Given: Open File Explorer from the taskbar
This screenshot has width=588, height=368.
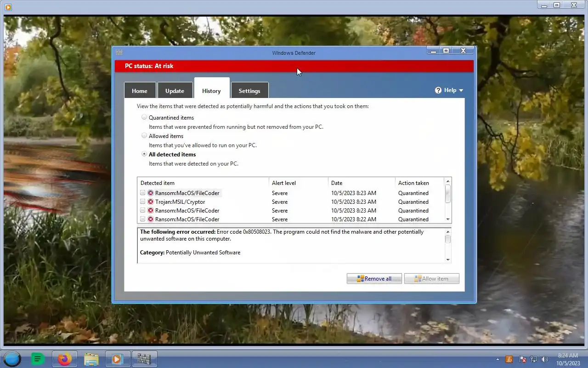Looking at the screenshot, I should 91,359.
